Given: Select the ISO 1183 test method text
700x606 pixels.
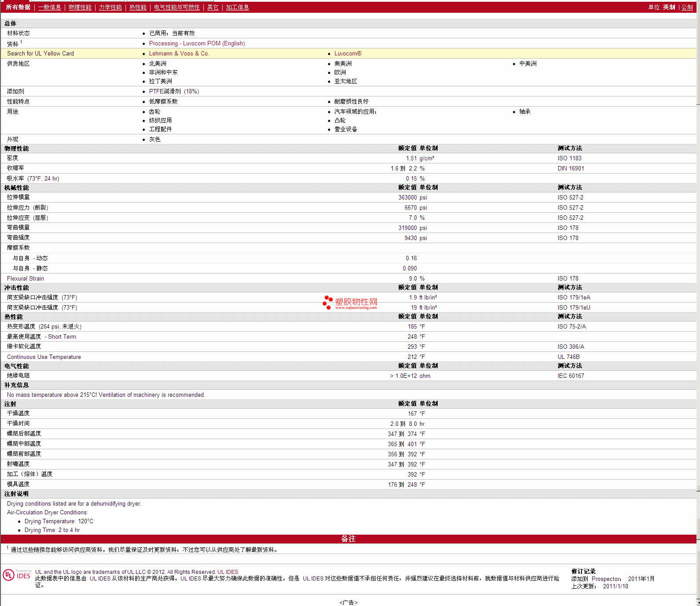Looking at the screenshot, I should point(569,158).
